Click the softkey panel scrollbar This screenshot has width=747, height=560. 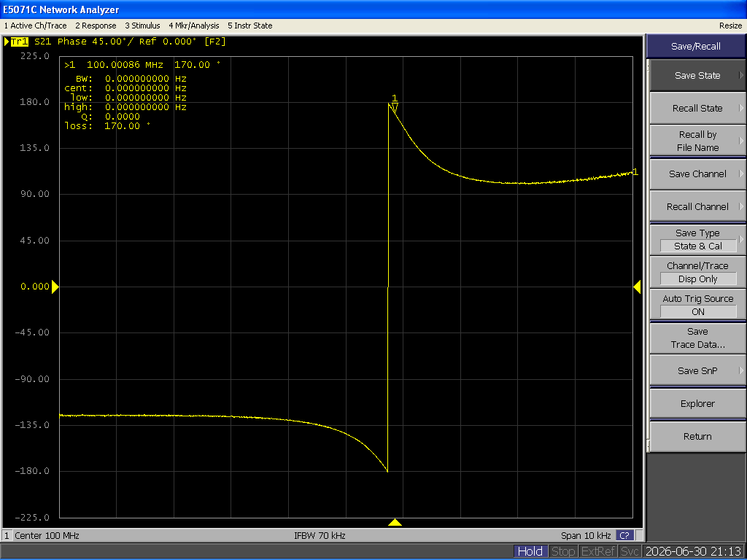pyautogui.click(x=648, y=257)
